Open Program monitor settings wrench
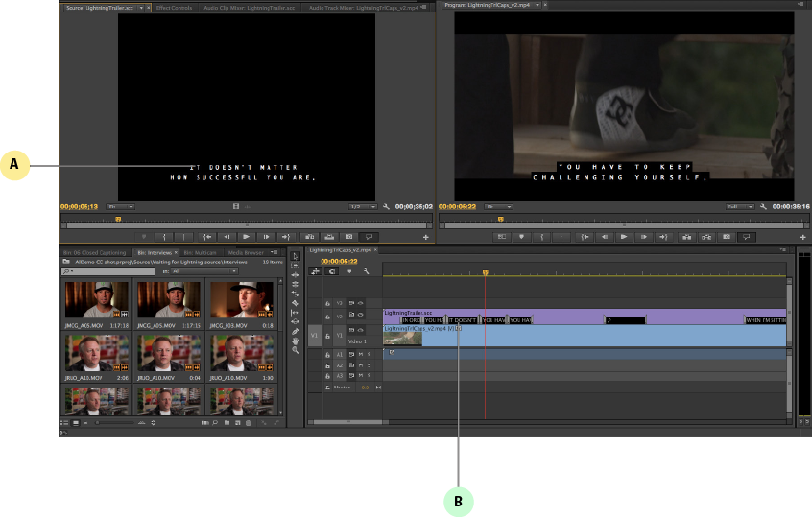Viewport: 812px width, 517px height. pos(763,206)
